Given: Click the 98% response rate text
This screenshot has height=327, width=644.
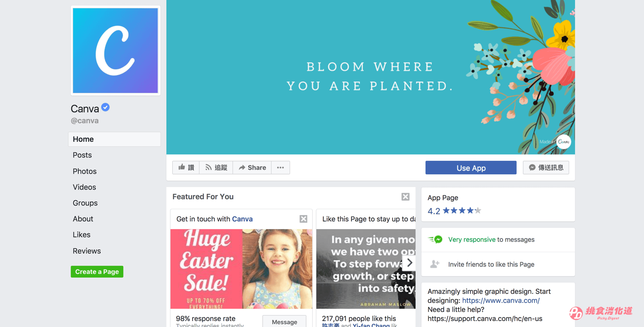Looking at the screenshot, I should 206,318.
